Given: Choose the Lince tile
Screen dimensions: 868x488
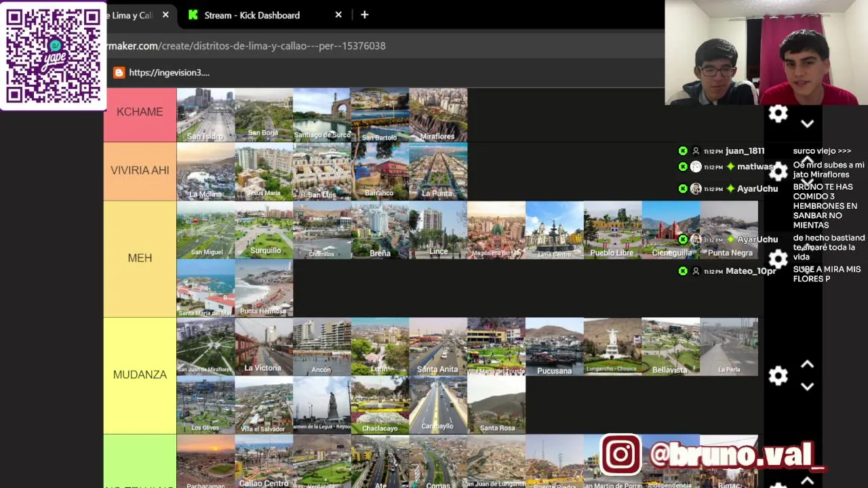Looking at the screenshot, I should point(438,230).
